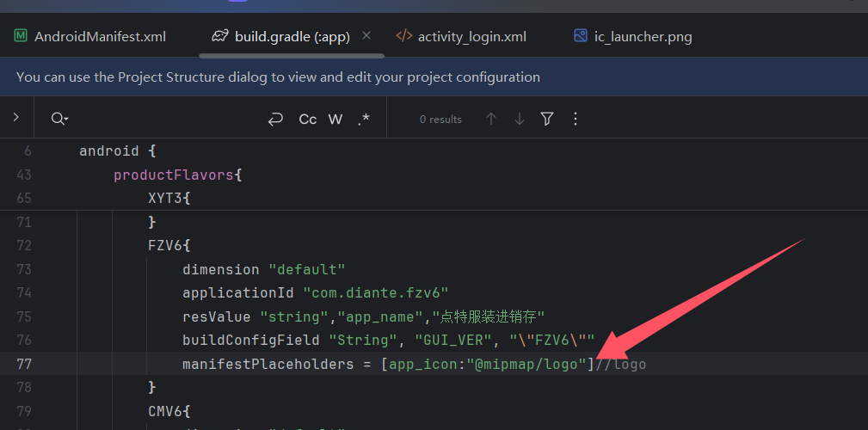Open the activity_login.xml tab

pos(471,36)
